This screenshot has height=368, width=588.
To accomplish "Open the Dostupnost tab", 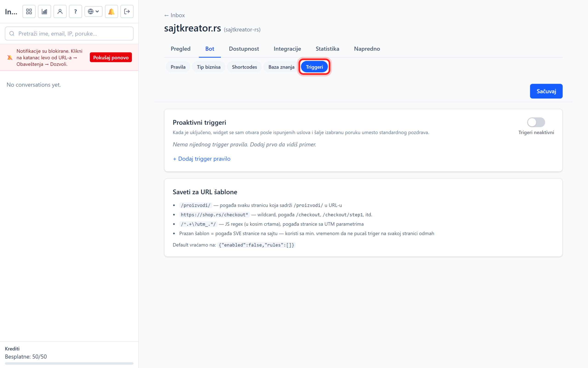I will tap(244, 49).
